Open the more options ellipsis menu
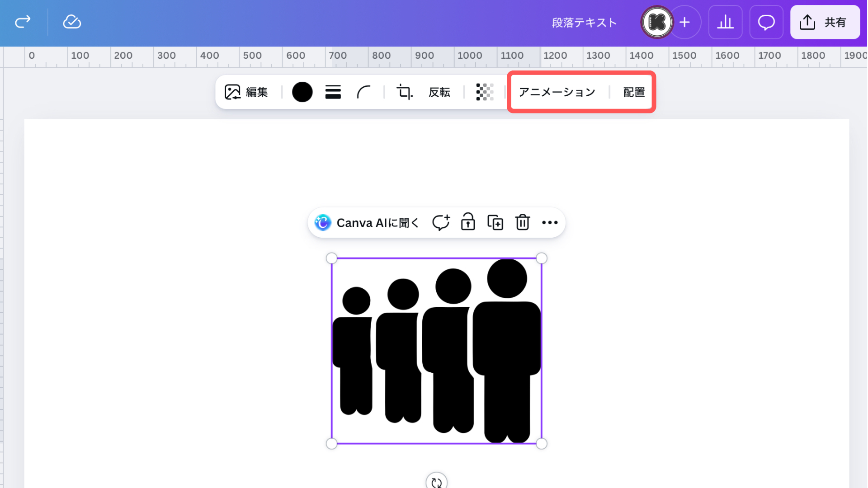The width and height of the screenshot is (868, 488). (550, 222)
